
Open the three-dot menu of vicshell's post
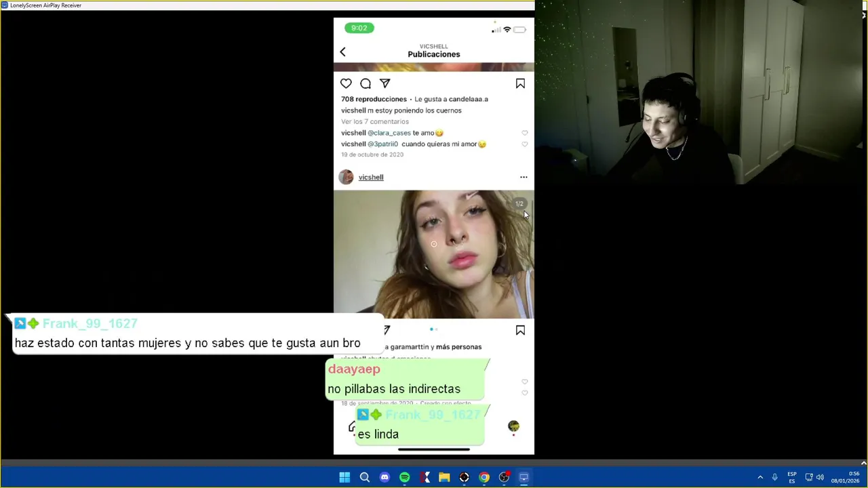[524, 177]
